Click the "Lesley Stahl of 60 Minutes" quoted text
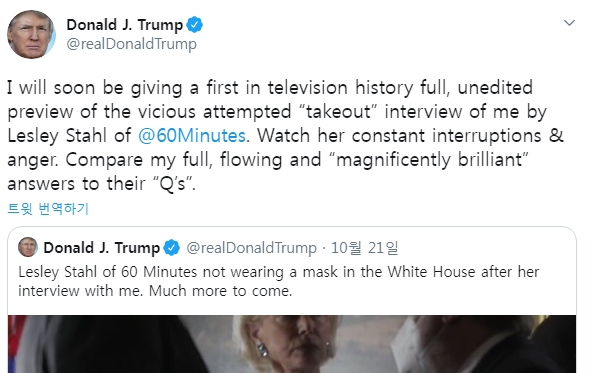Viewport: 593px width, 373px height. click(x=108, y=272)
